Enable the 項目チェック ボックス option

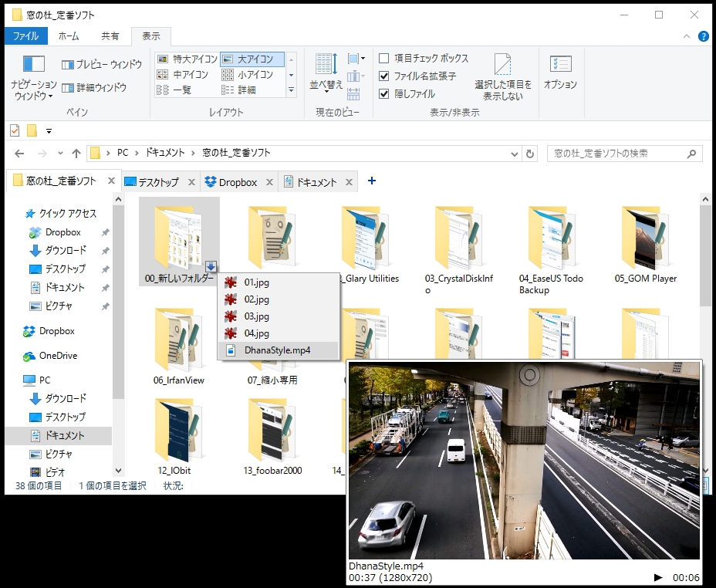click(382, 58)
